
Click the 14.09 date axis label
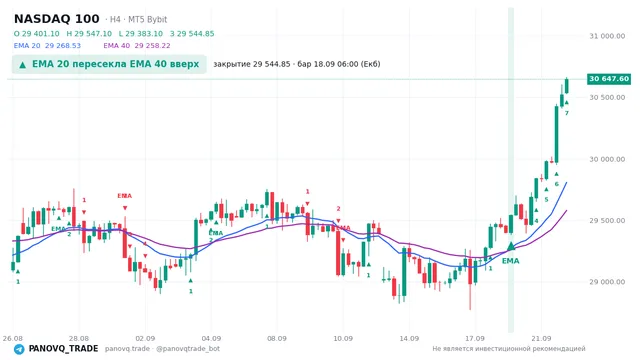click(x=409, y=338)
